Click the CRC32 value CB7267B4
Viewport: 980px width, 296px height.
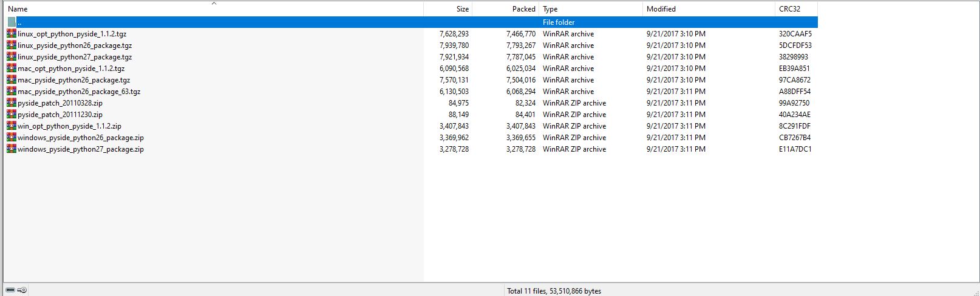coord(795,138)
